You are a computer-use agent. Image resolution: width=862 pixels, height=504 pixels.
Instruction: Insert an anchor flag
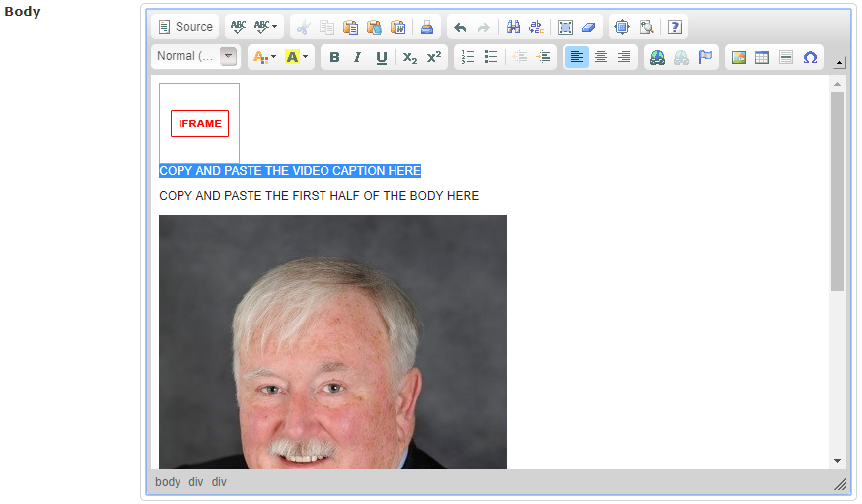coord(705,57)
